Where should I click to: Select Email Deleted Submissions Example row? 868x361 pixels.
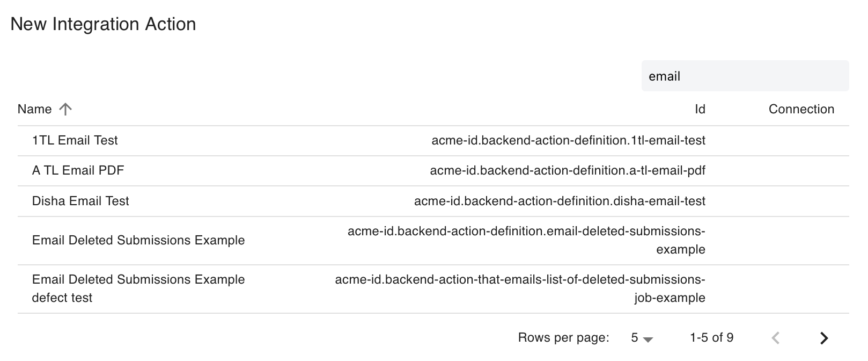tap(138, 241)
